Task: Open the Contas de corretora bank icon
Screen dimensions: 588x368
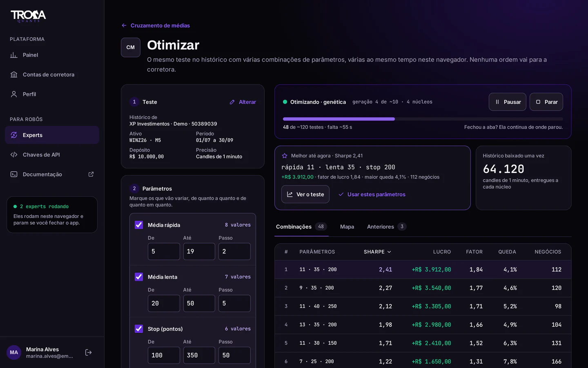Action: point(14,74)
